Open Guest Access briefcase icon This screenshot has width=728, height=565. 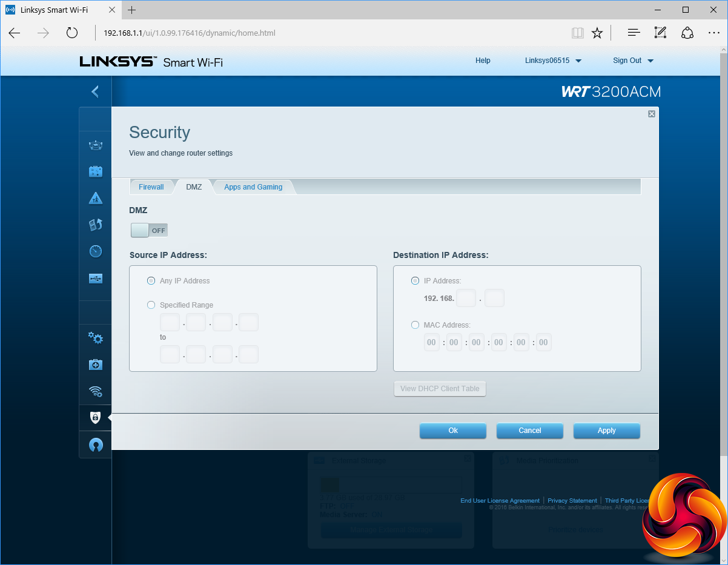(x=96, y=171)
